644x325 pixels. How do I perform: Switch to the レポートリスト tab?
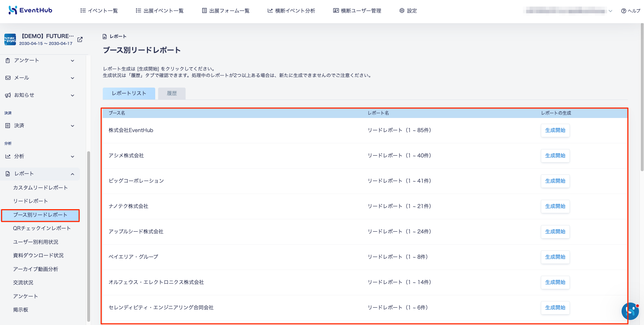(x=129, y=93)
